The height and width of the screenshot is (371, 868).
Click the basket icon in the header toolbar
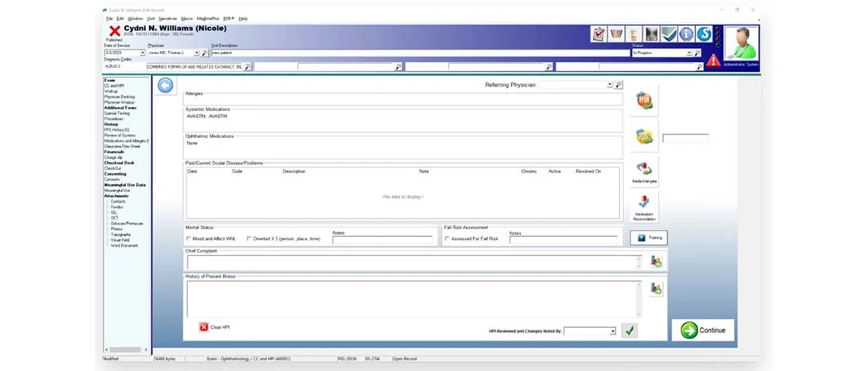[x=616, y=34]
